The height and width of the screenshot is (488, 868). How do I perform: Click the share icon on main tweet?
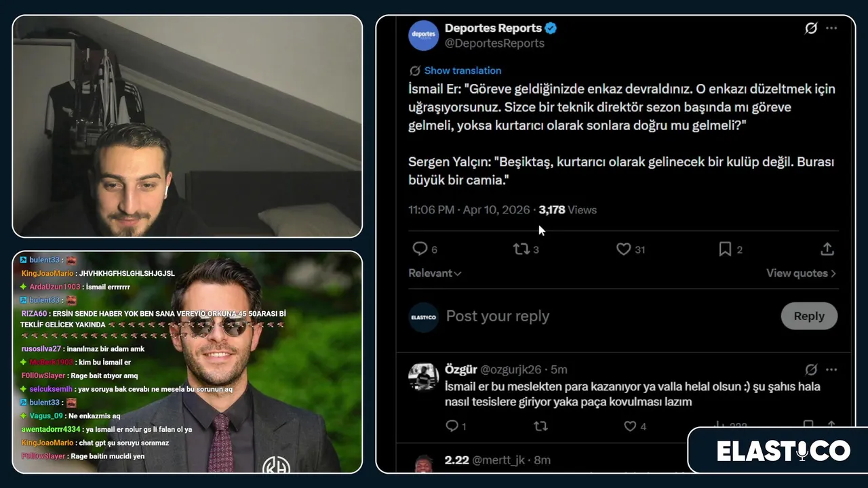[x=827, y=249]
